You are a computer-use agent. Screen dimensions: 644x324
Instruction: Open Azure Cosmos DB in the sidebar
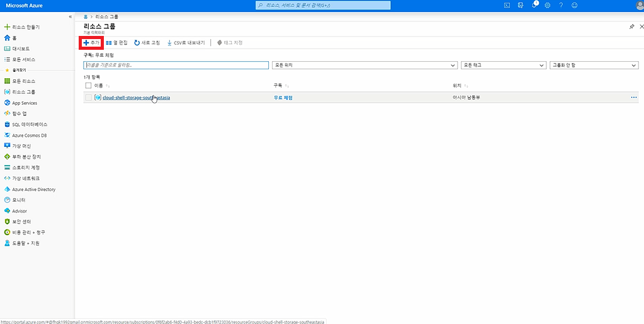pos(25,135)
